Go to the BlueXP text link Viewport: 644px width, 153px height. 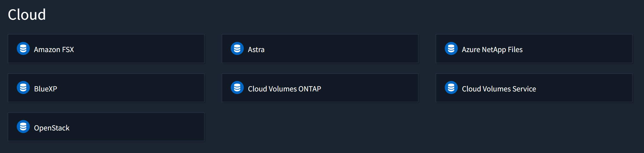point(45,89)
